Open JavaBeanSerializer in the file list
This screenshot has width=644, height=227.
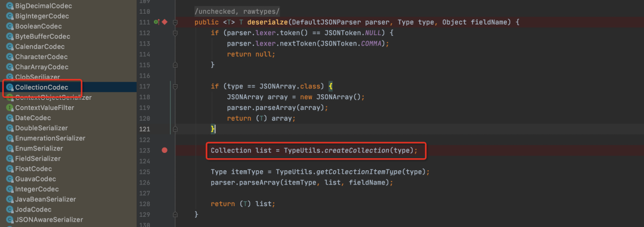click(45, 200)
